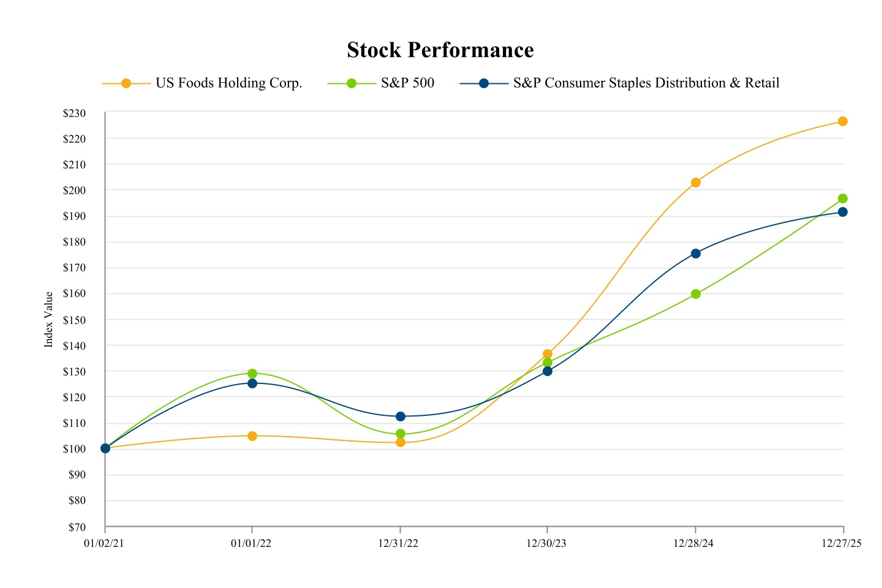Pick the Consumer Staples data point at 12/31/22
Screen dimensions: 882x588
[401, 417]
